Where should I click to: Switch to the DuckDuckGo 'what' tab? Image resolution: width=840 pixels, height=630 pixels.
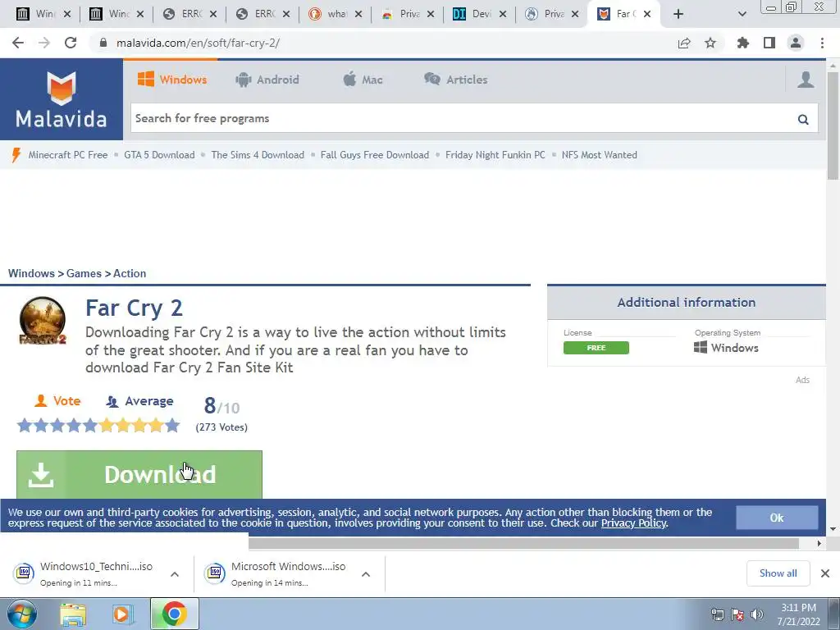pyautogui.click(x=336, y=14)
